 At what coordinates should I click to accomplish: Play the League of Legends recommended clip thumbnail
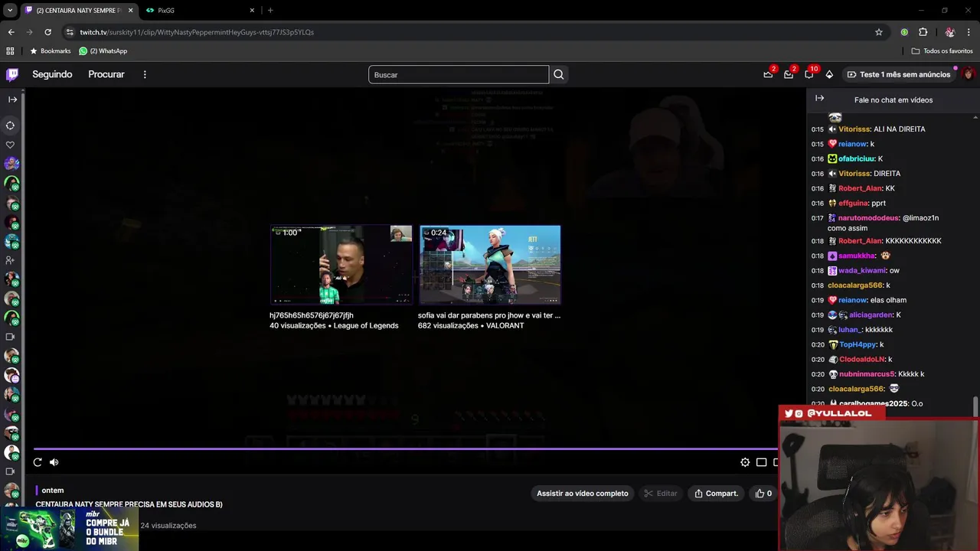click(341, 265)
